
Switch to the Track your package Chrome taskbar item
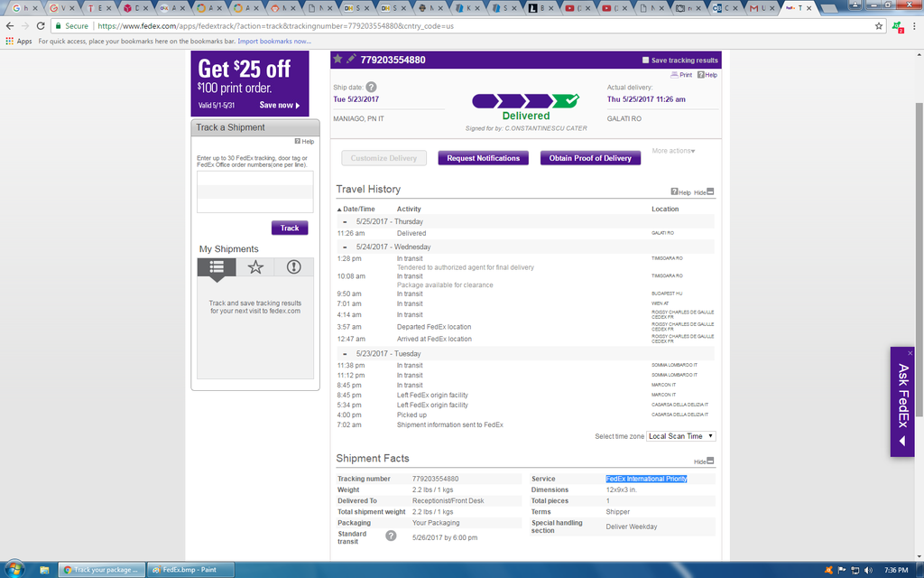click(x=101, y=570)
